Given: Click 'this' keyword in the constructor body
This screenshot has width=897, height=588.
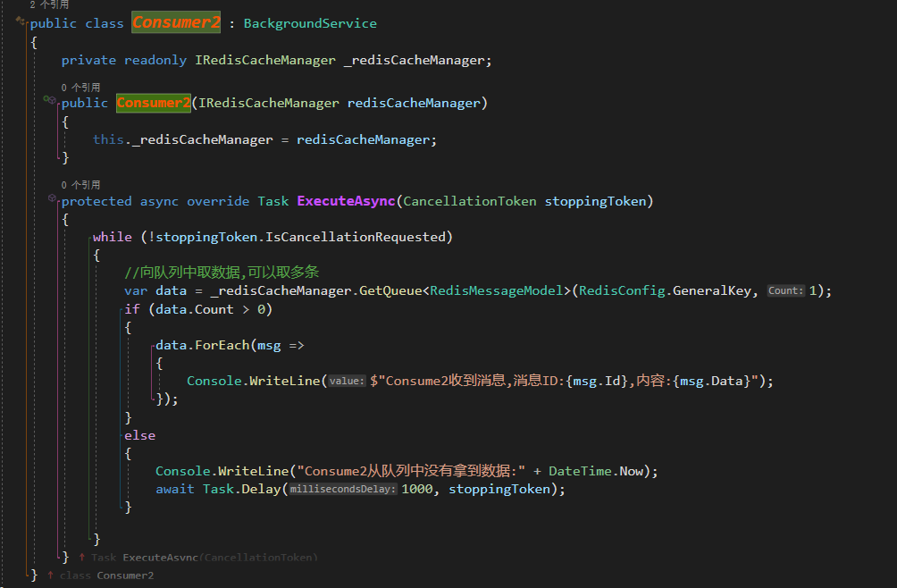Looking at the screenshot, I should click(108, 139).
